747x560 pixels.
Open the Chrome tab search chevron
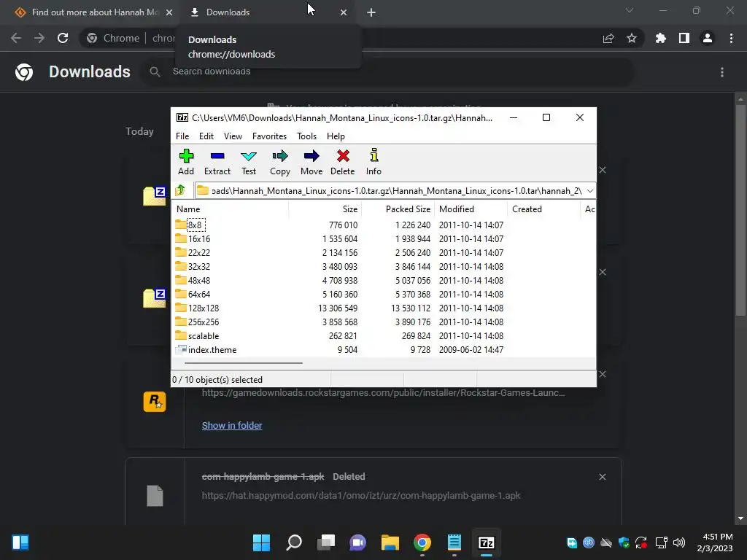630,10
